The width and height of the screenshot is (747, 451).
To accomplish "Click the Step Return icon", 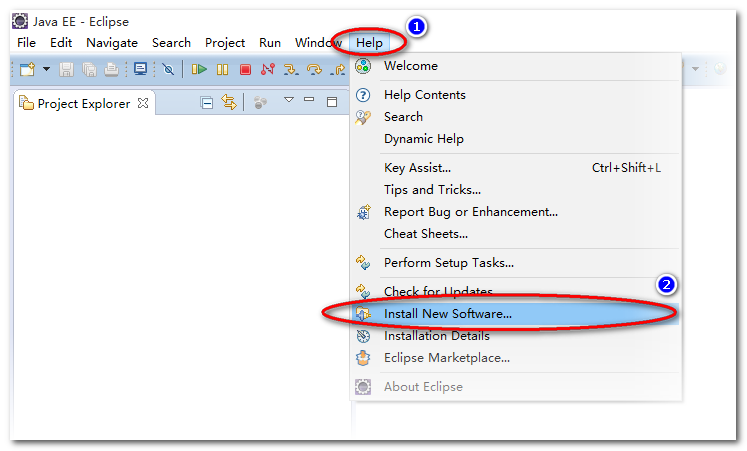I will [x=337, y=70].
